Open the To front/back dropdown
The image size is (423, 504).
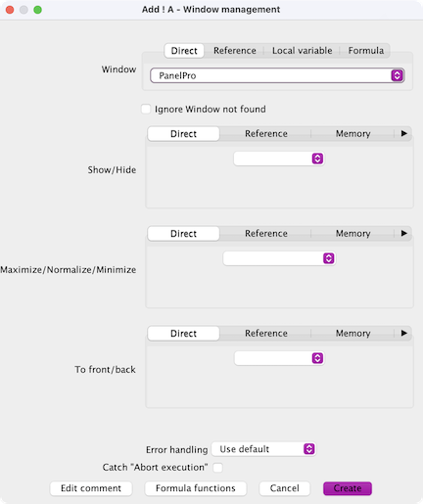pyautogui.click(x=279, y=358)
